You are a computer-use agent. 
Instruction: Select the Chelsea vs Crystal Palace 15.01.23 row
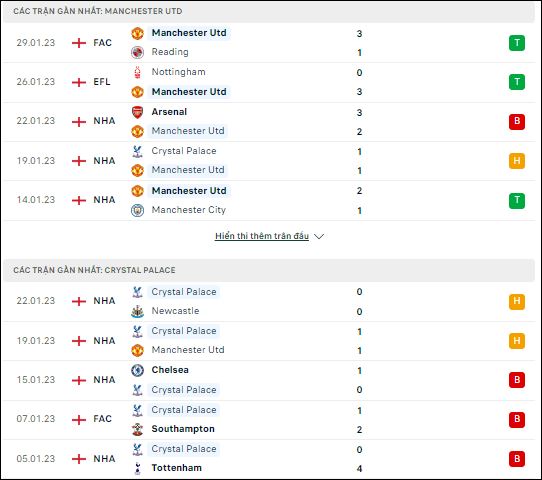[269, 380]
